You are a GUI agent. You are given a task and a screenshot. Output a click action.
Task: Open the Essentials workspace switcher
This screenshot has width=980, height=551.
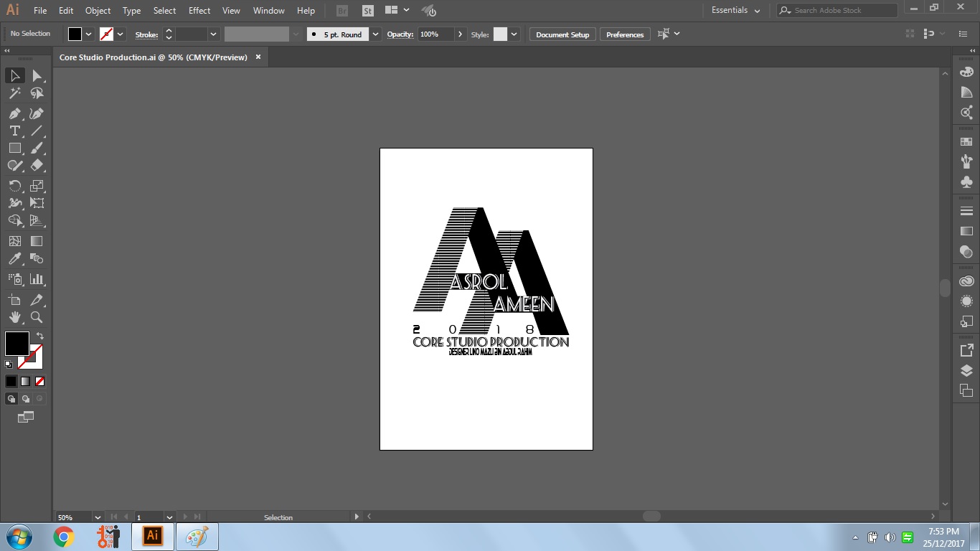737,10
